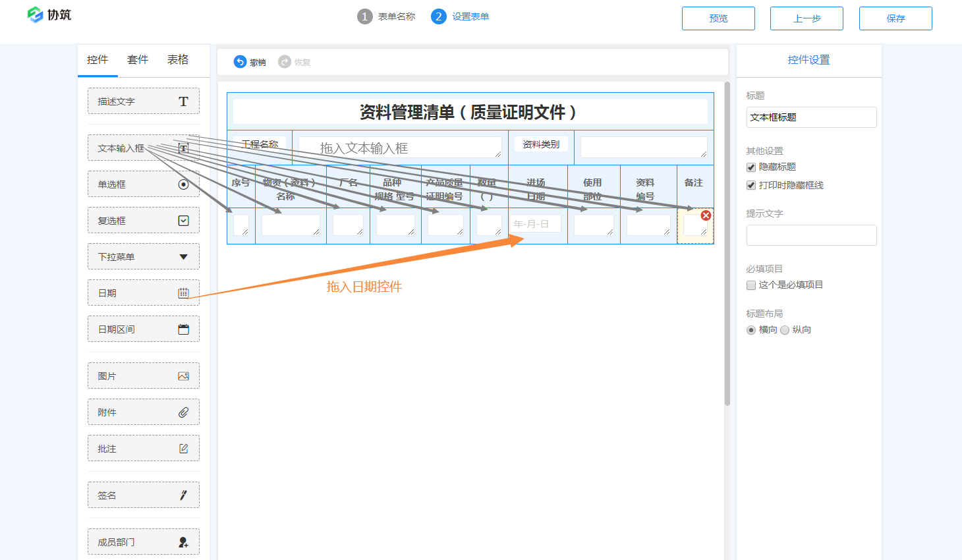This screenshot has width=962, height=560.
Task: Click the 下拉菜单 dropdown arrow control
Action: click(183, 257)
